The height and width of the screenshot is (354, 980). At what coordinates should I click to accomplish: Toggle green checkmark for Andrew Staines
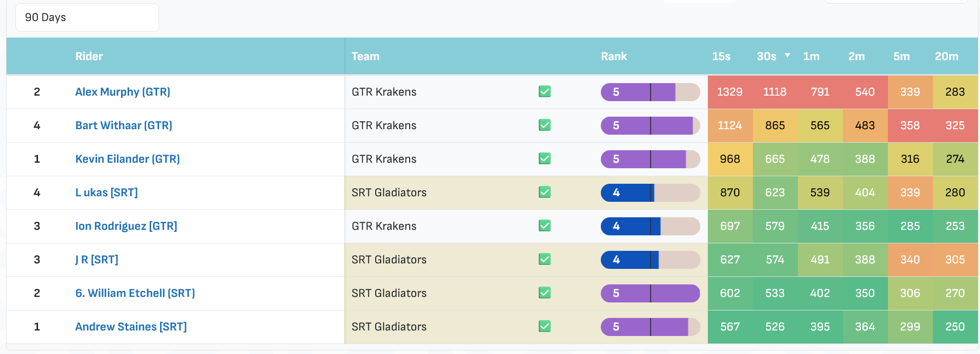point(545,326)
